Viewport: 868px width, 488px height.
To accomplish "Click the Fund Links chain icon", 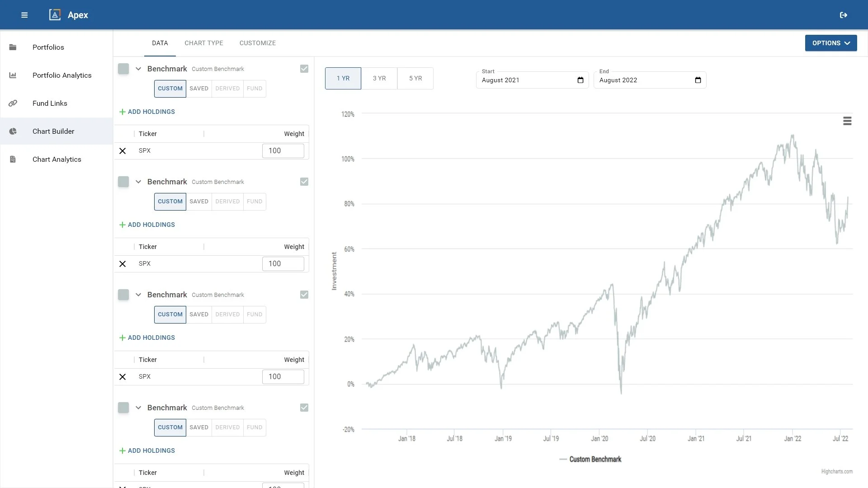I will pyautogui.click(x=13, y=103).
